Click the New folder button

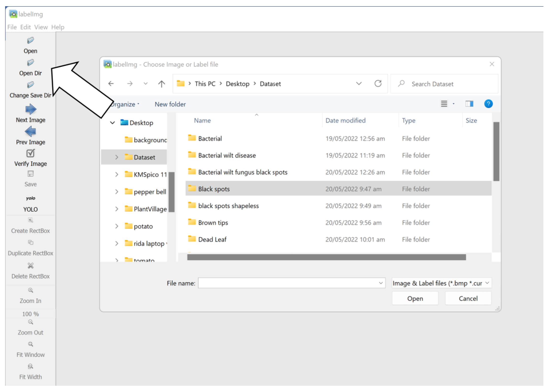[x=170, y=104]
